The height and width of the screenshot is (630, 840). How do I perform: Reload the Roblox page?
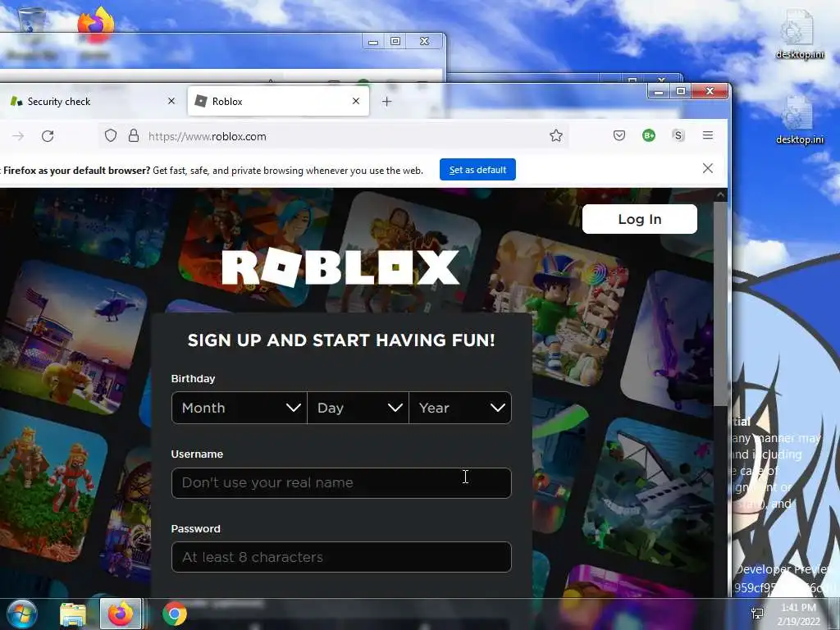[x=48, y=136]
